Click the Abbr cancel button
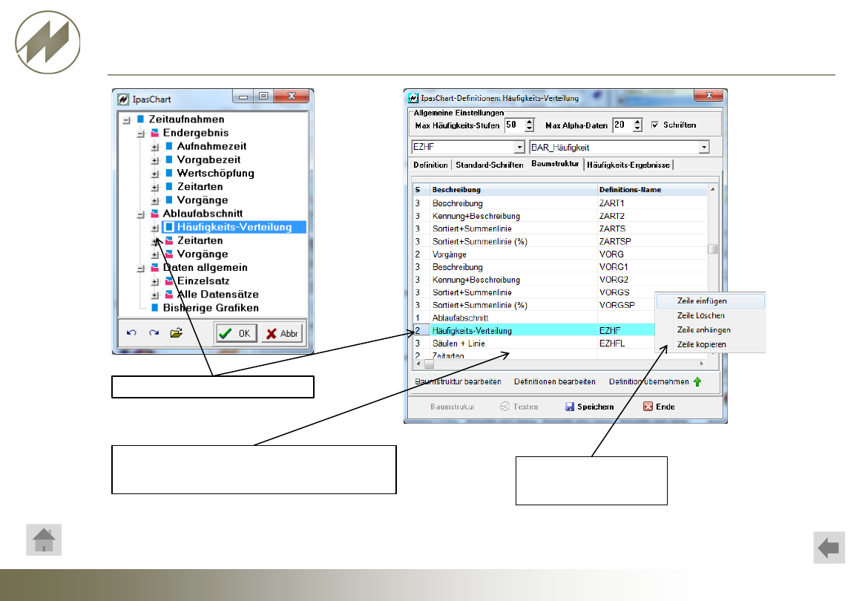868x601 pixels. 282,333
